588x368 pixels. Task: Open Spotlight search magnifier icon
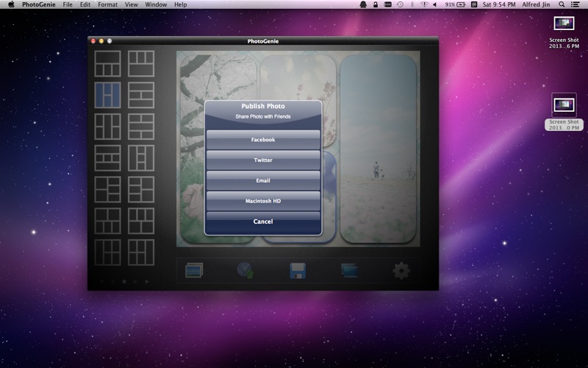pyautogui.click(x=562, y=4)
